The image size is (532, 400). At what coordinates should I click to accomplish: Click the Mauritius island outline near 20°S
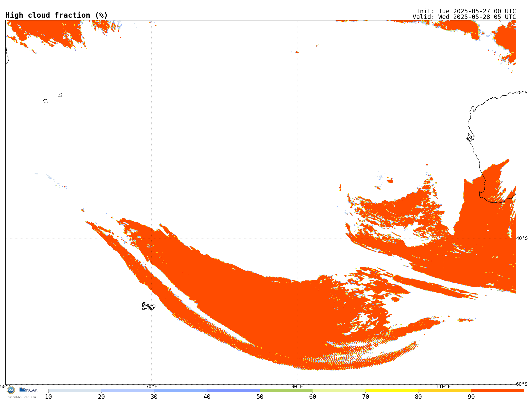pos(60,95)
